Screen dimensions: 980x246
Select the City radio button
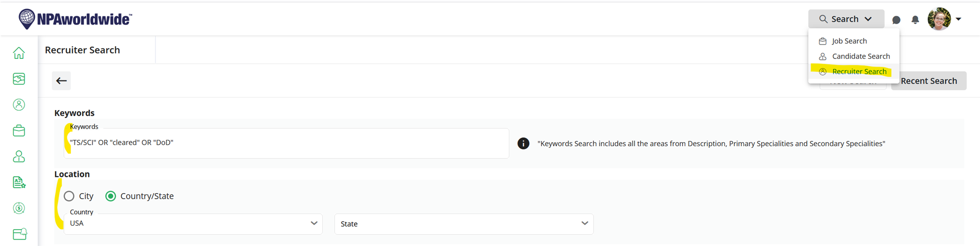tap(69, 196)
